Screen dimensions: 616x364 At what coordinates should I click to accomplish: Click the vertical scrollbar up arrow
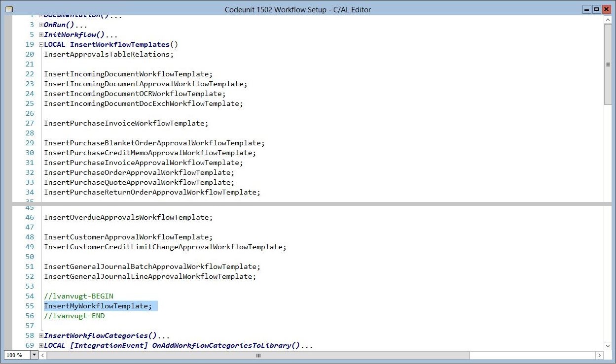pyautogui.click(x=608, y=19)
